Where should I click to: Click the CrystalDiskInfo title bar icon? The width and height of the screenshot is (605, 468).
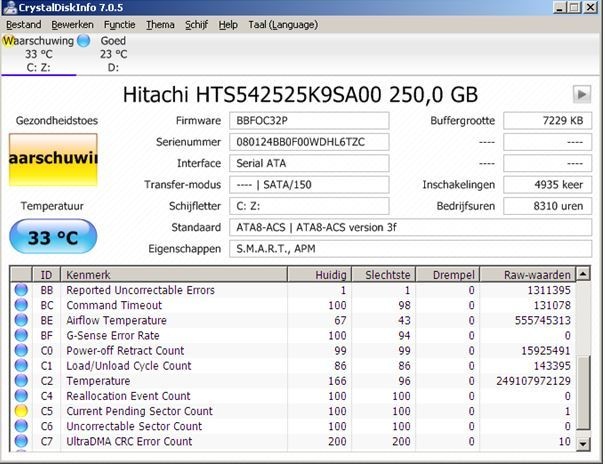10,7
